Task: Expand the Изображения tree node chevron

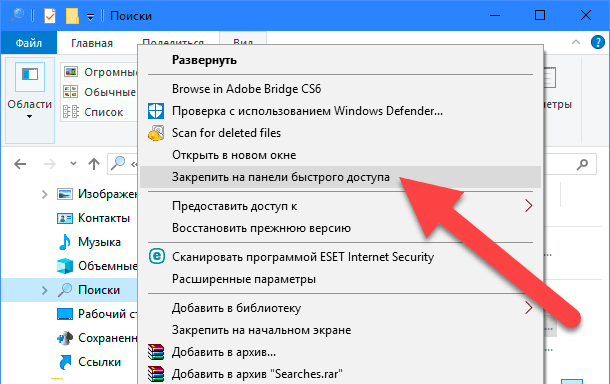Action: pos(44,194)
